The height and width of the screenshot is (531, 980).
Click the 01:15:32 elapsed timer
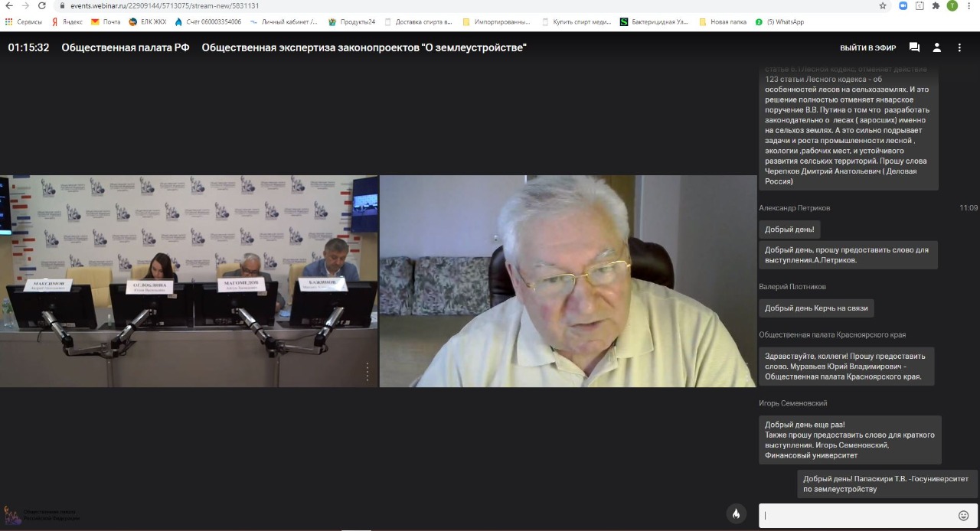pos(28,47)
